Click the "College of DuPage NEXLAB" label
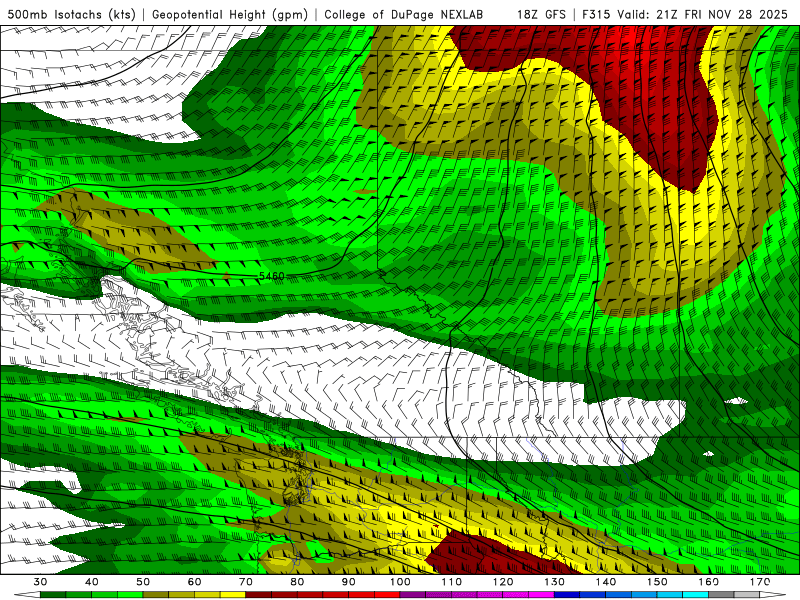800x600 pixels. [404, 14]
